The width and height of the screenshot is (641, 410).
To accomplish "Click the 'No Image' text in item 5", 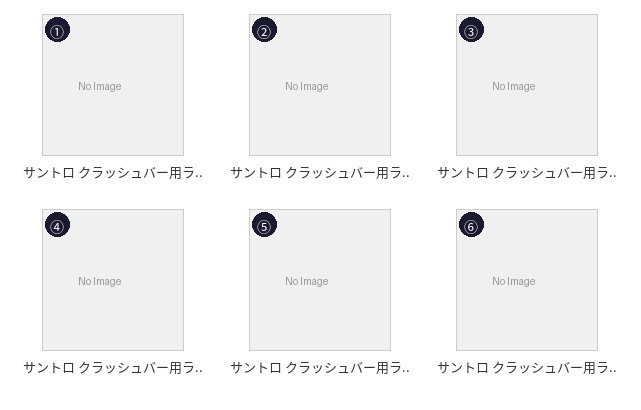I will (307, 281).
